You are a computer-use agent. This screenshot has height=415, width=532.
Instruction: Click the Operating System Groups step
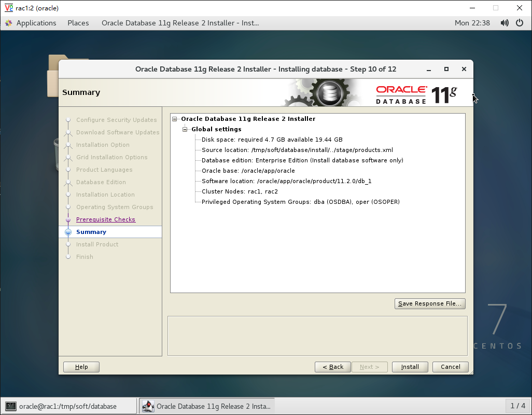(115, 207)
